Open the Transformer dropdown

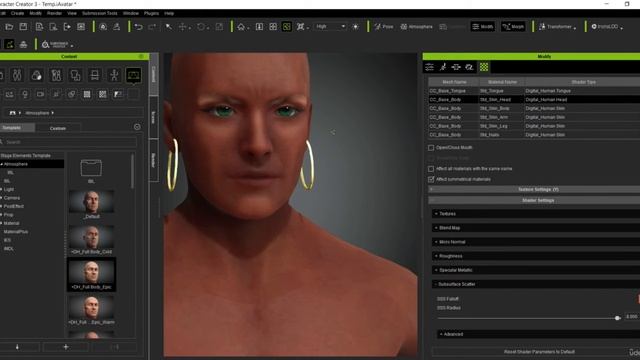click(557, 27)
